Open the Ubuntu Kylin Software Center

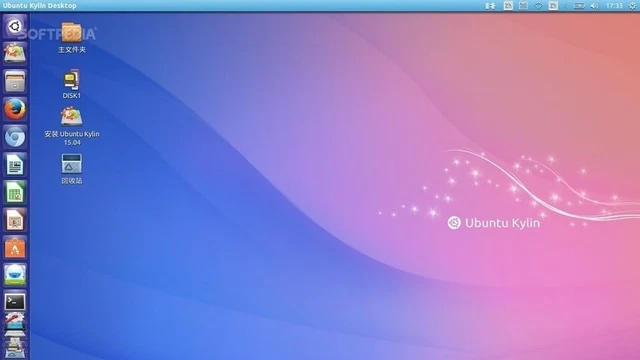[x=15, y=248]
